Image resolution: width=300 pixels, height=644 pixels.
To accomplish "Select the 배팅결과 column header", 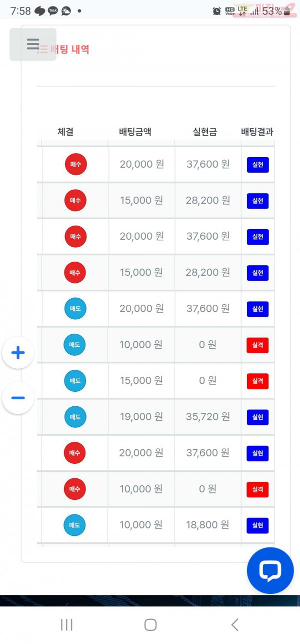I will pyautogui.click(x=258, y=132).
